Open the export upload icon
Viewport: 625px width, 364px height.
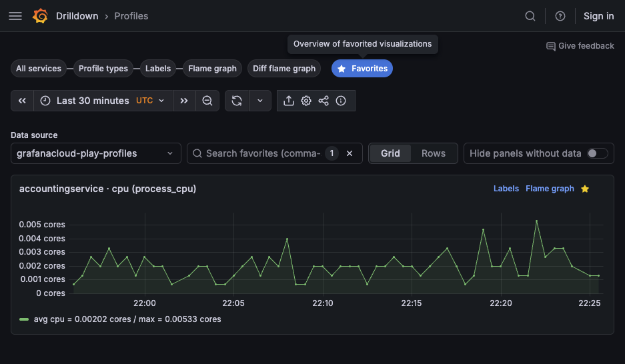[x=289, y=101]
